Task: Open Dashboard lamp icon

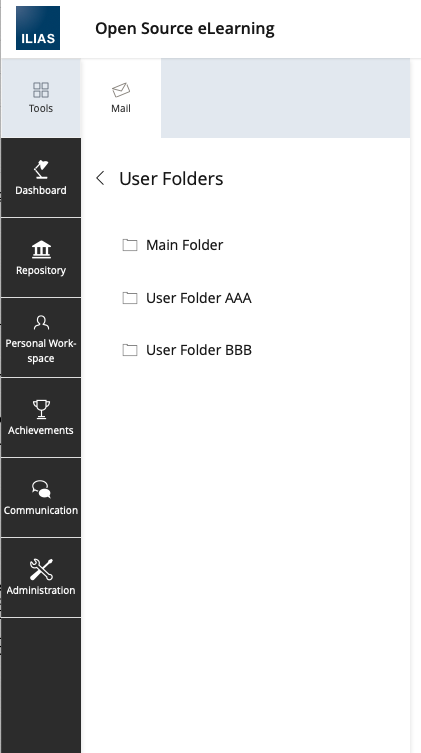Action: (41, 169)
